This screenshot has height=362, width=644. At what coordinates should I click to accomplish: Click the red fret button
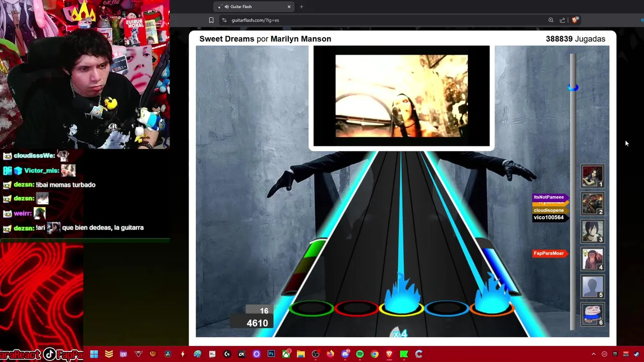[x=356, y=308]
